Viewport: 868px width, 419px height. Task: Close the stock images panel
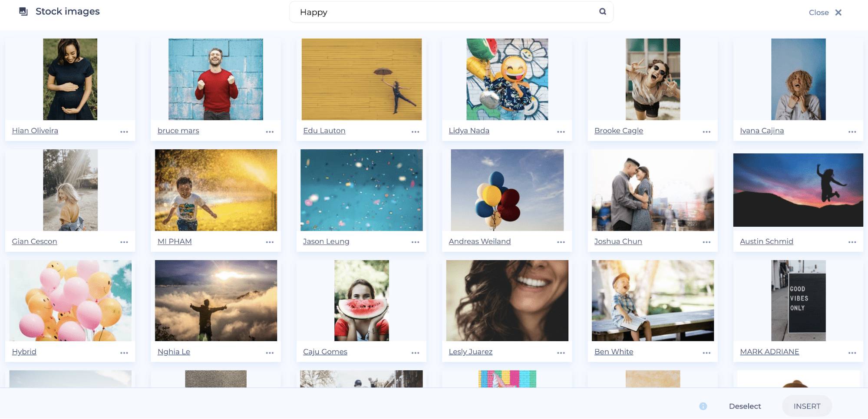824,12
